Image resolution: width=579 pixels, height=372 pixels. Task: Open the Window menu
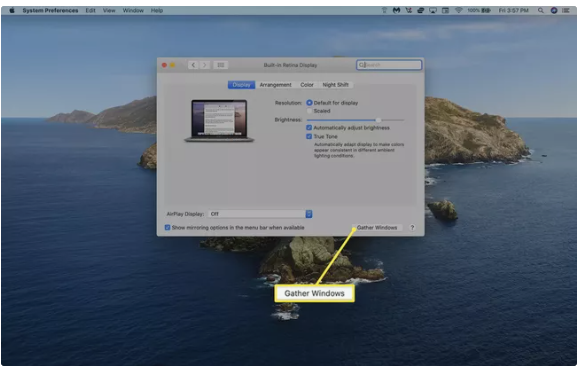point(133,10)
